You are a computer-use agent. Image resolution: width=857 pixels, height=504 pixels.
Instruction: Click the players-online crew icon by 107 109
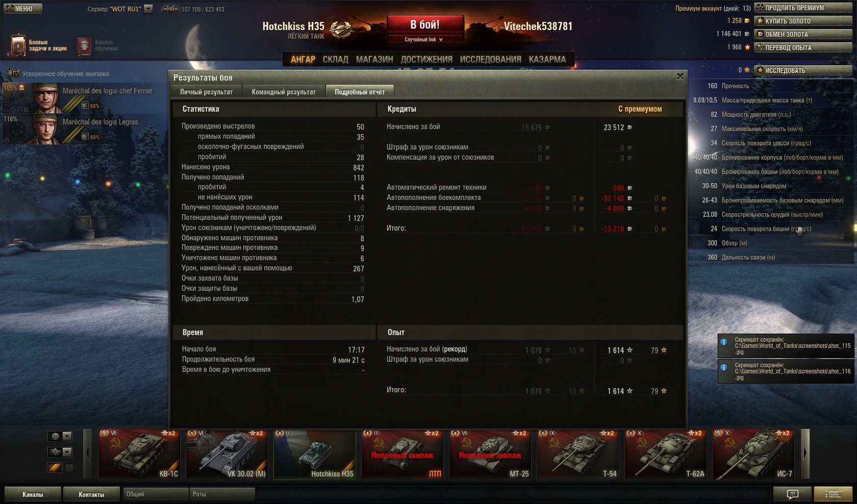(170, 9)
